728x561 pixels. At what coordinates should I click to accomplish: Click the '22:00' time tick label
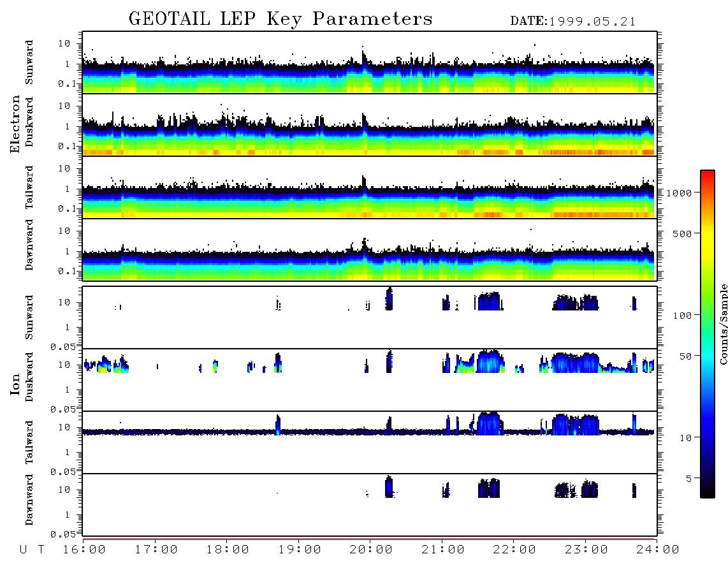coord(514,550)
